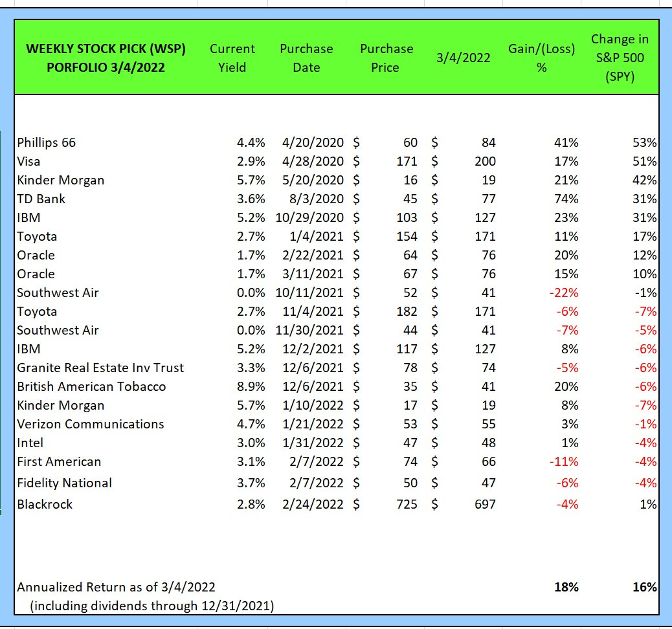Select the 'WEEKLY STOCK PICK (WSP) PORFOLIO 3/4/2022' header
This screenshot has height=629, width=672.
(106, 58)
